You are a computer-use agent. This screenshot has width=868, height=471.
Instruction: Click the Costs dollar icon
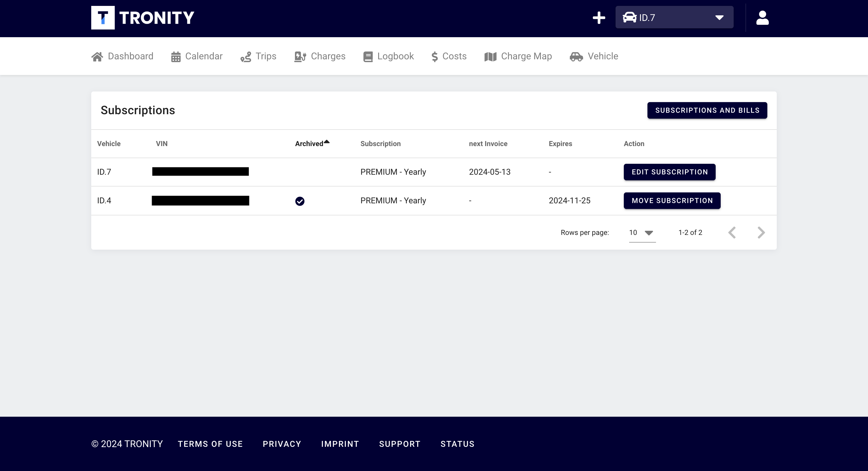point(435,57)
